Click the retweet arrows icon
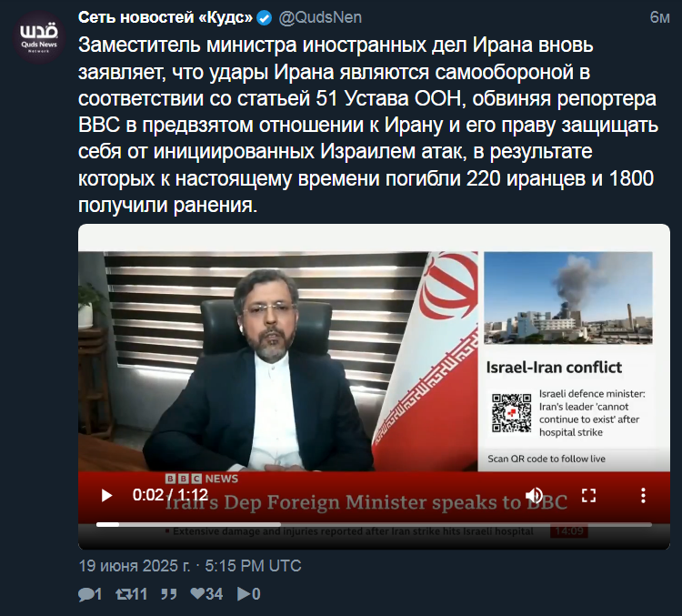 click(x=123, y=594)
